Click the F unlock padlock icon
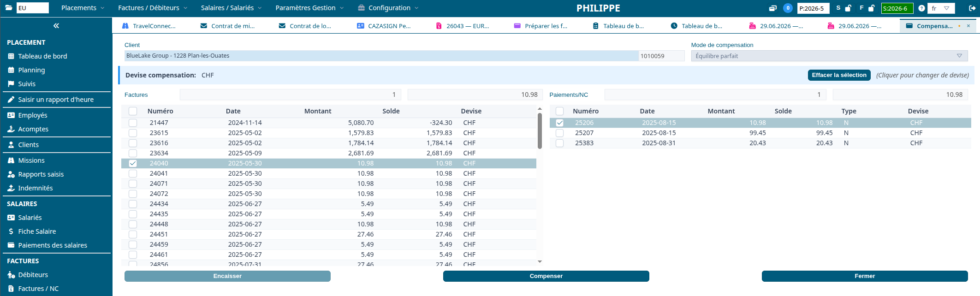Screen dimensions: 980x296 click(871, 8)
